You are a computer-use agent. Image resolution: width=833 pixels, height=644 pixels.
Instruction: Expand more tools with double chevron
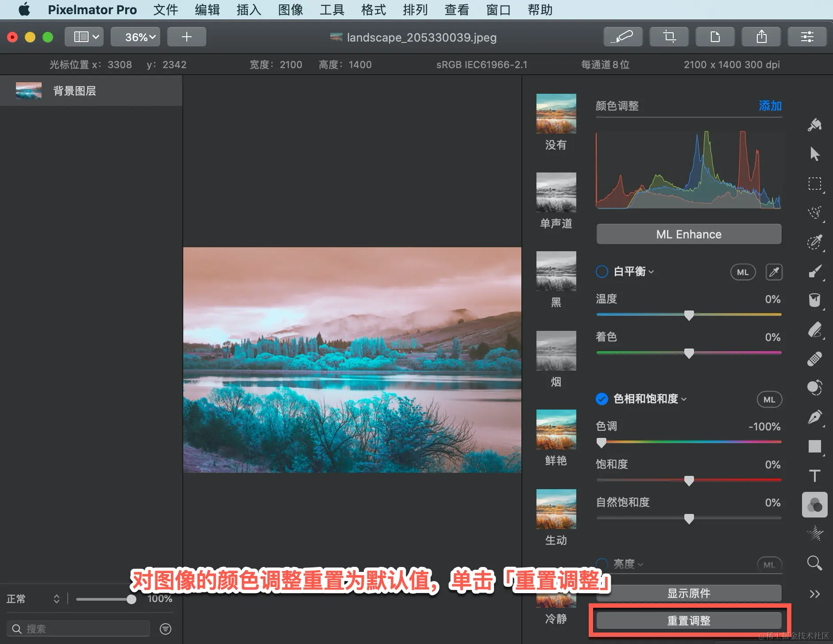tap(814, 594)
